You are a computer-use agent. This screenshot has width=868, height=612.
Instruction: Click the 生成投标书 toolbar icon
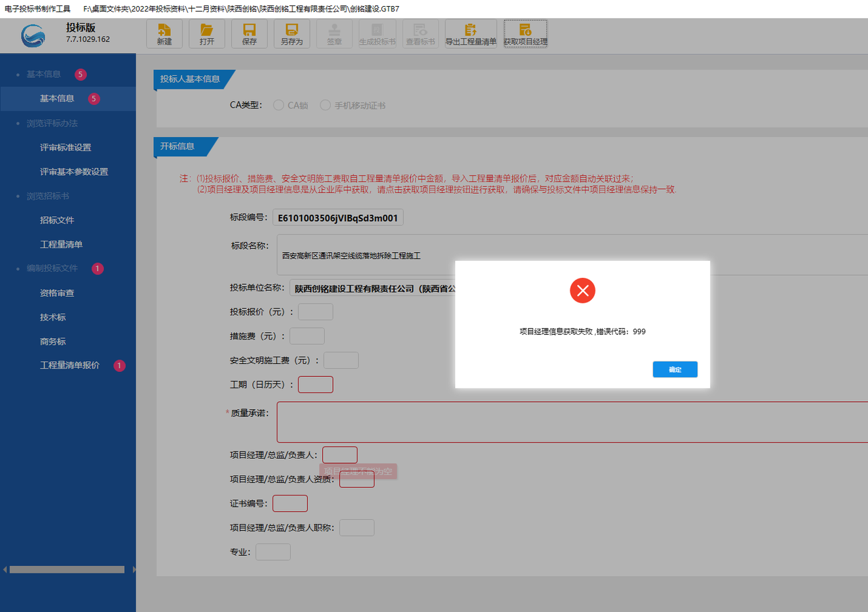377,34
